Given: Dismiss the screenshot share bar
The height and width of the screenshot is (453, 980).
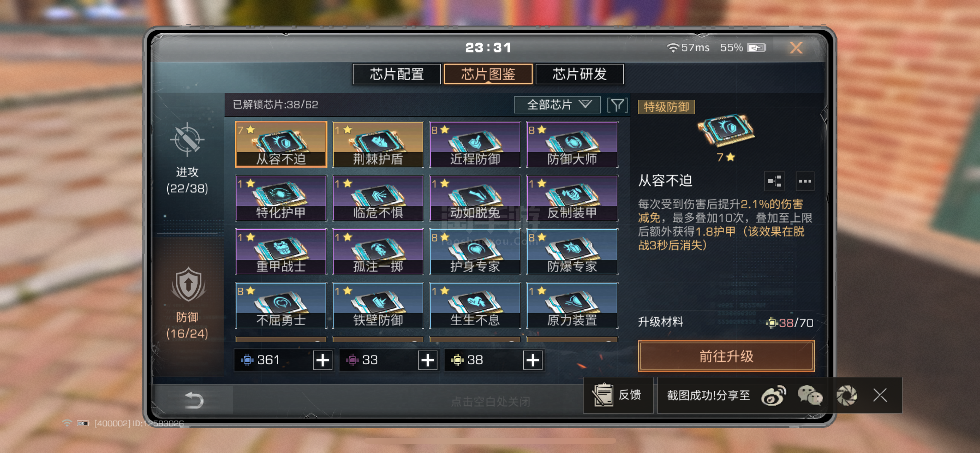Looking at the screenshot, I should coord(880,396).
